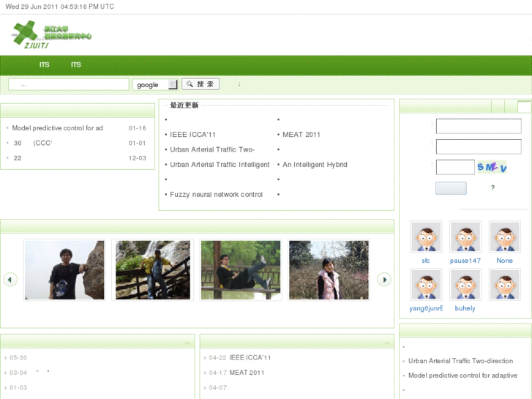Open the 05-30 list entry

[x=18, y=357]
